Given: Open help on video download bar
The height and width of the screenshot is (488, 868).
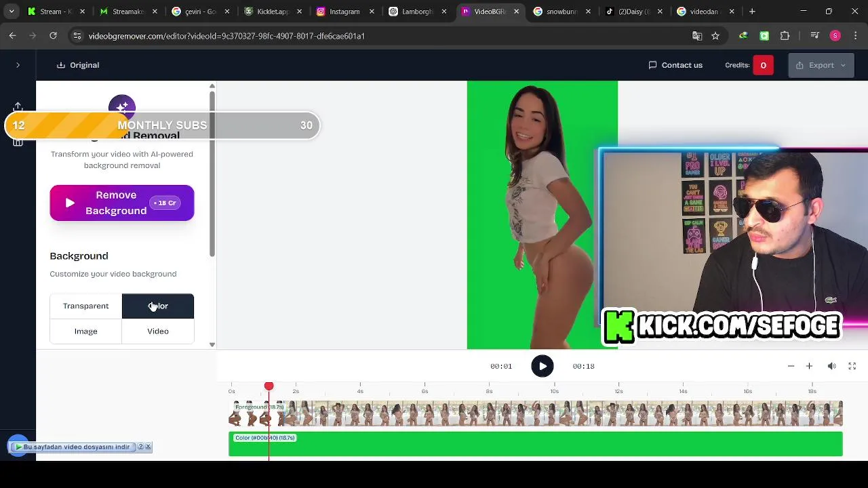Looking at the screenshot, I should pyautogui.click(x=141, y=447).
